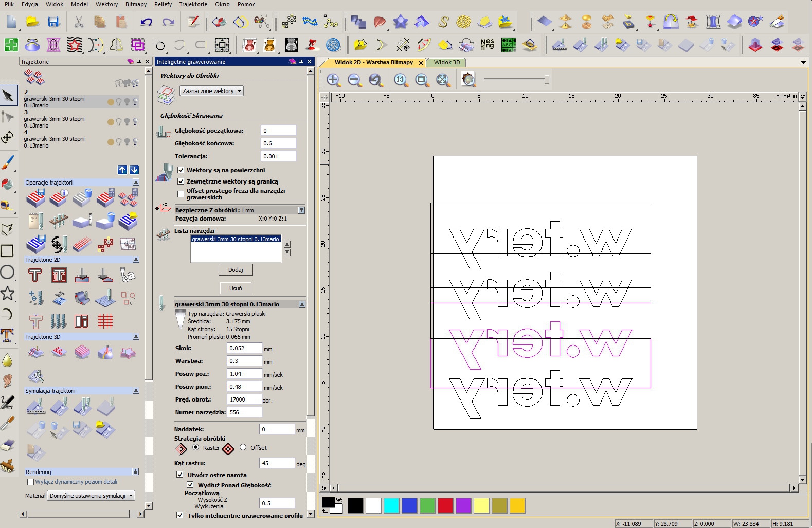This screenshot has height=528, width=812.
Task: Pick the purple color swatch
Action: (x=463, y=505)
